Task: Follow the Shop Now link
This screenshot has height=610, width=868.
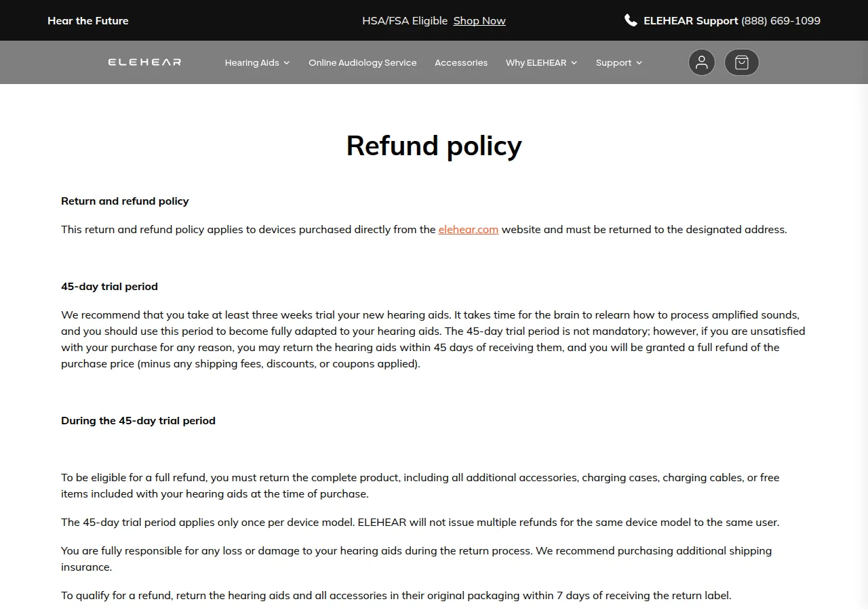Action: [479, 20]
